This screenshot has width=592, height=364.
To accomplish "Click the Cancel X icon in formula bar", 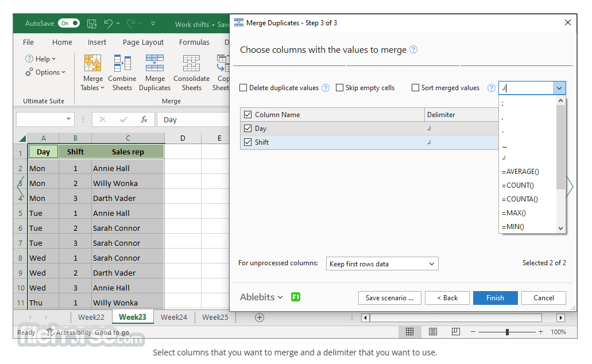I will tap(102, 119).
